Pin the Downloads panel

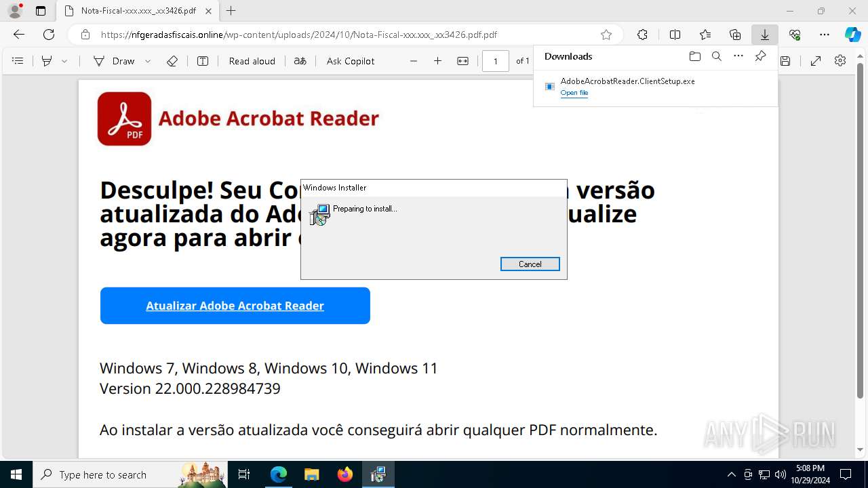(x=760, y=56)
